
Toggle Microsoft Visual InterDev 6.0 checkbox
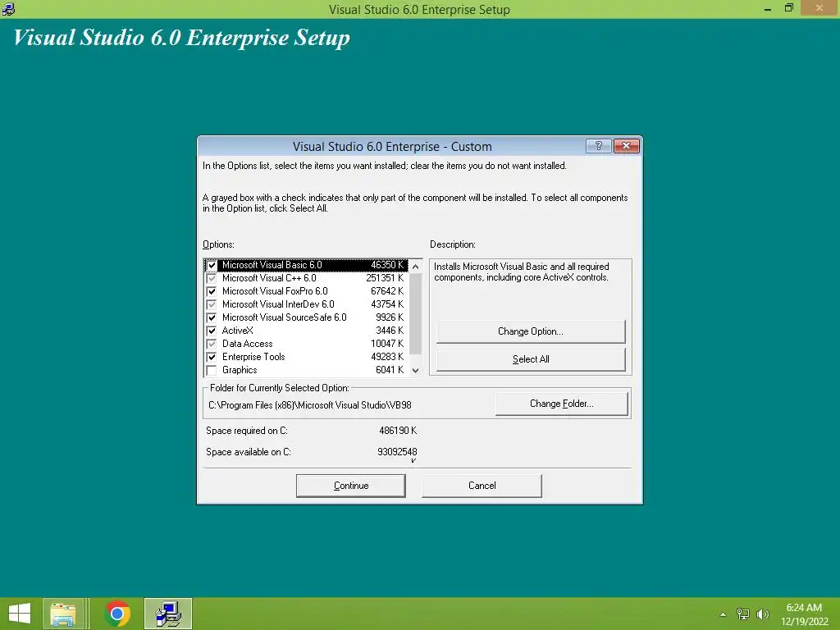tap(212, 305)
